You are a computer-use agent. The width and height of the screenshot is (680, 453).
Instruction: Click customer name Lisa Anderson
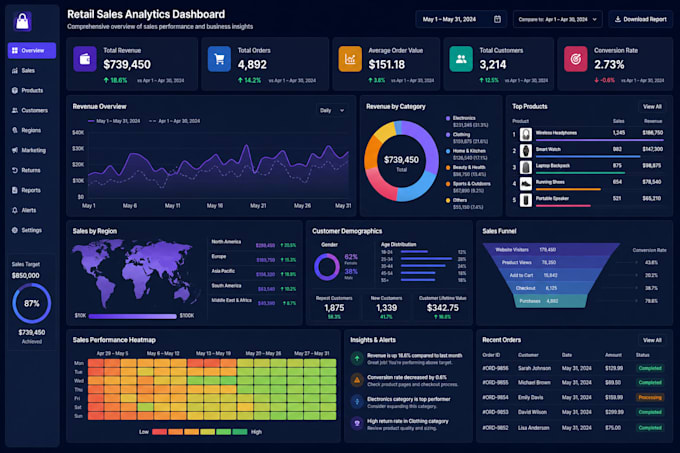[533, 427]
